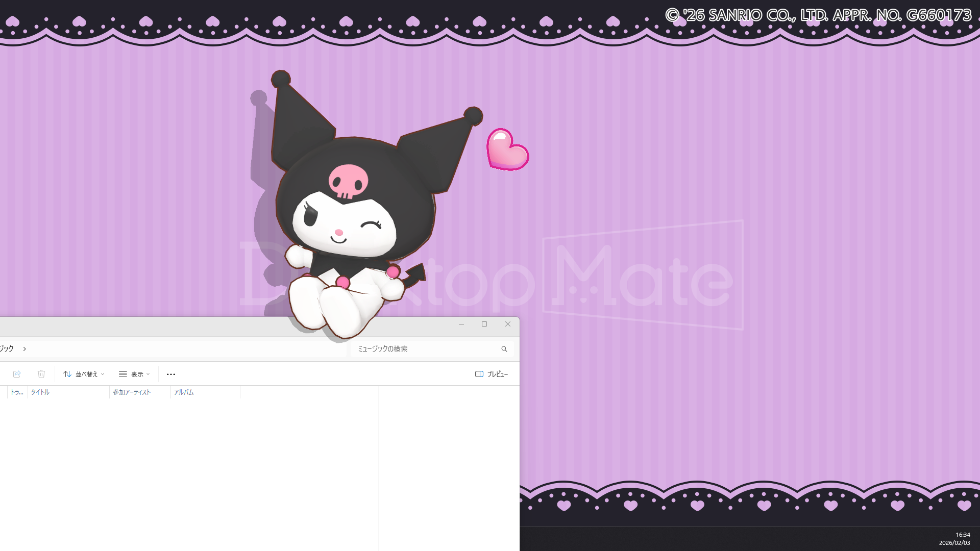Image resolution: width=980 pixels, height=551 pixels.
Task: Expand the 表示 view options dropdown
Action: tap(138, 374)
